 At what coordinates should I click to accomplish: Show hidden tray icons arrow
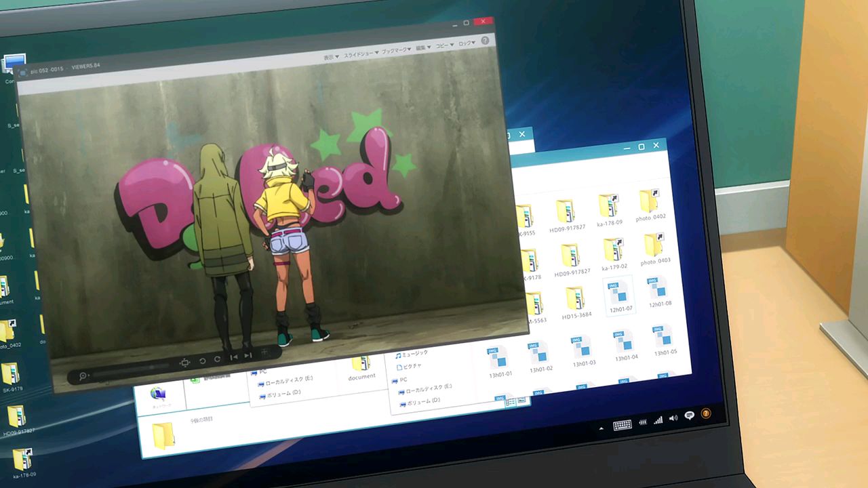point(601,428)
